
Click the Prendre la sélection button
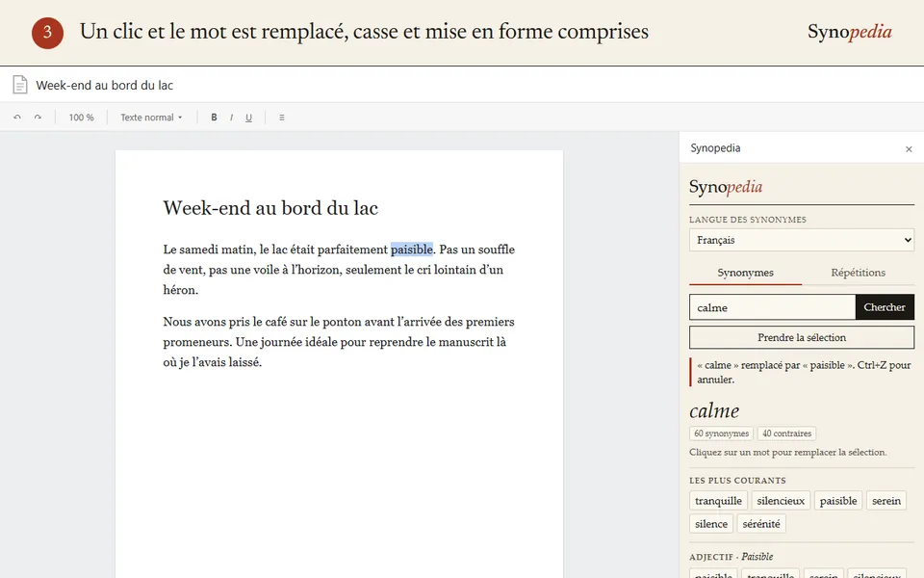pyautogui.click(x=802, y=337)
